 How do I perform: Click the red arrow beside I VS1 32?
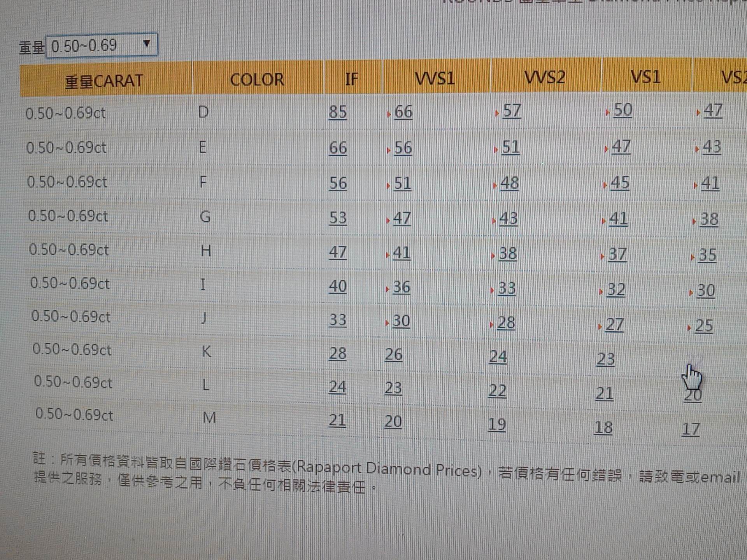click(x=601, y=292)
